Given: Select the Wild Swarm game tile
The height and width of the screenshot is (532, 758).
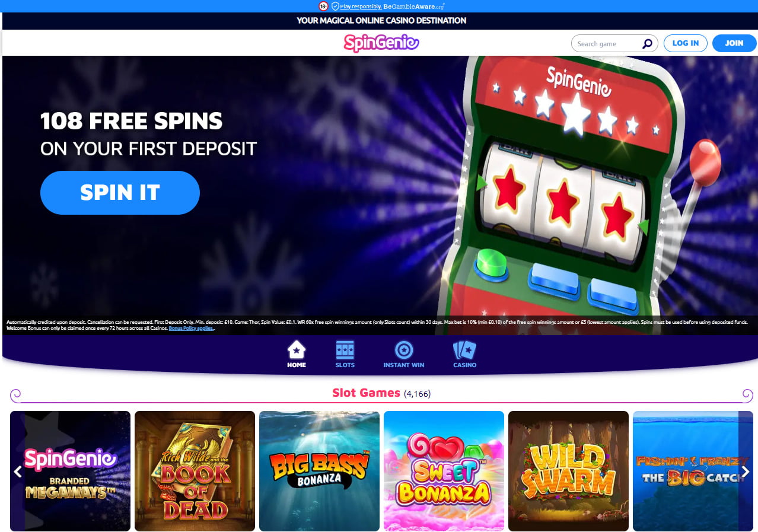Looking at the screenshot, I should click(568, 471).
